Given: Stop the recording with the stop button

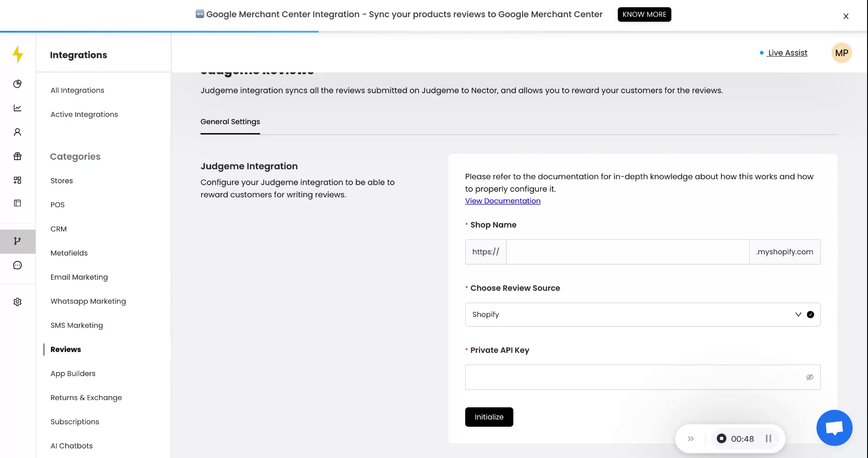Looking at the screenshot, I should (722, 439).
